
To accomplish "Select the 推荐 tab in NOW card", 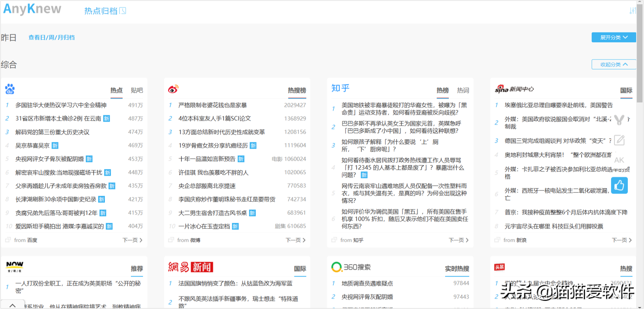I will pos(137,269).
